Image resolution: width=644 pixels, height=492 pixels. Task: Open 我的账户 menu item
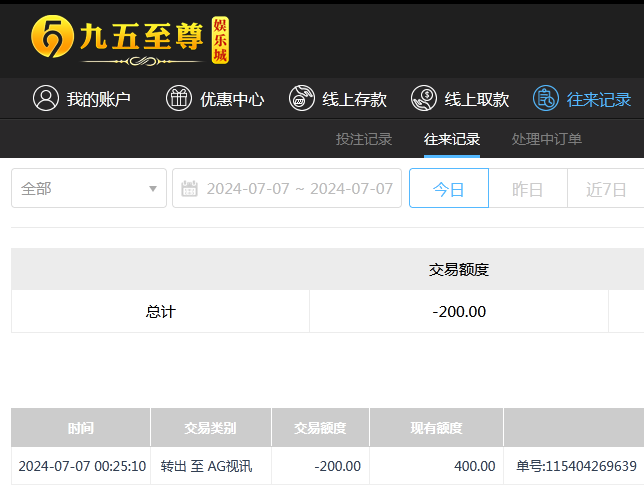point(82,99)
